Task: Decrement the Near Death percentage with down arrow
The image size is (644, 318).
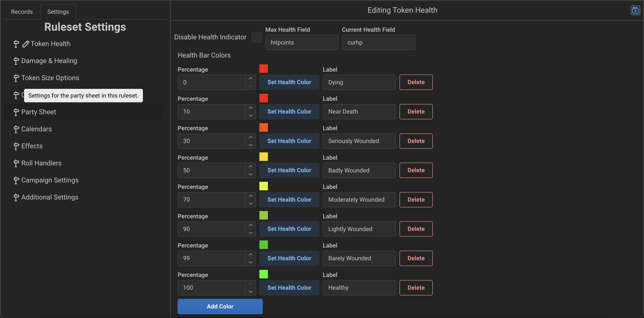Action: pyautogui.click(x=250, y=115)
